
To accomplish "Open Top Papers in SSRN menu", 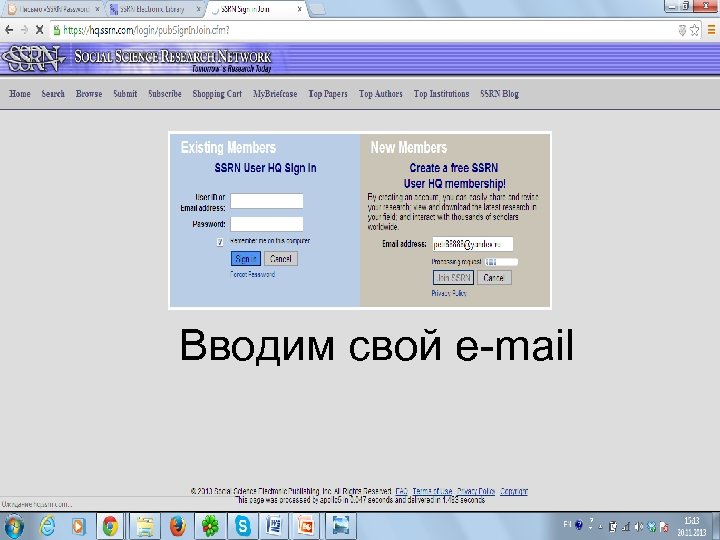I will pyautogui.click(x=328, y=94).
